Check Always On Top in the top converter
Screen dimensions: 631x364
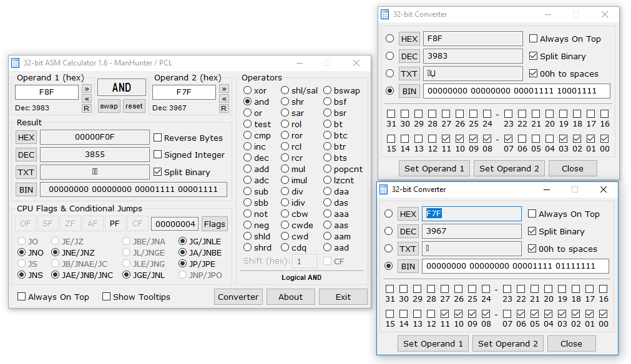533,39
